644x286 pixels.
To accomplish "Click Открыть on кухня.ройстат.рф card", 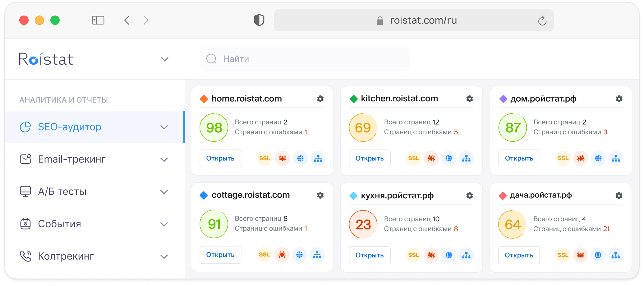I will 370,256.
